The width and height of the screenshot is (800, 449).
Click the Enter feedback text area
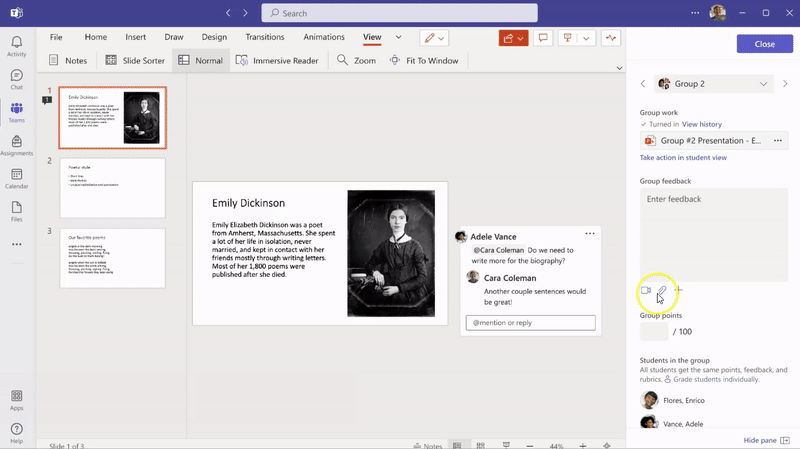click(x=714, y=235)
